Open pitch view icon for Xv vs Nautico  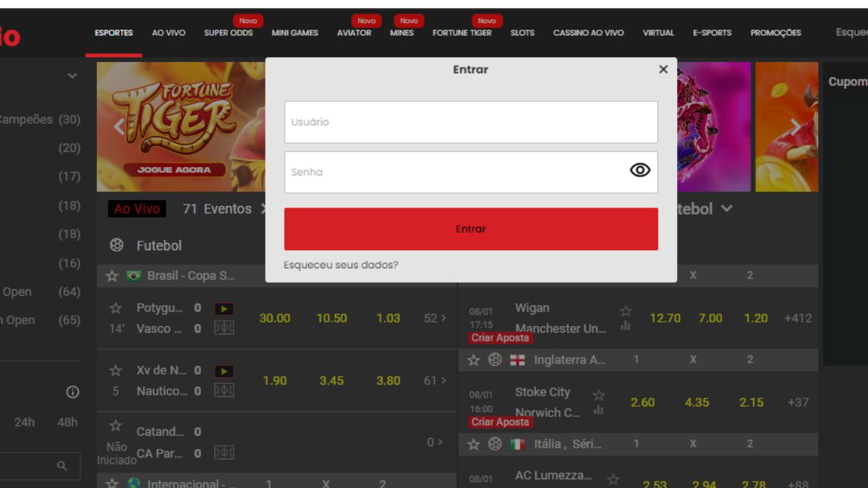[224, 391]
